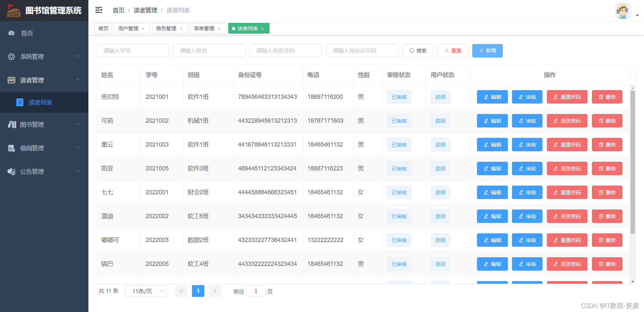Click the 已审核 tag for 班尼特

[x=399, y=97]
